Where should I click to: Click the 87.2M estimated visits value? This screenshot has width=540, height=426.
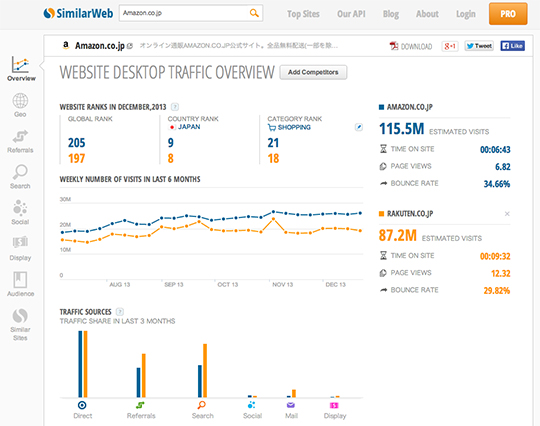[x=398, y=236]
